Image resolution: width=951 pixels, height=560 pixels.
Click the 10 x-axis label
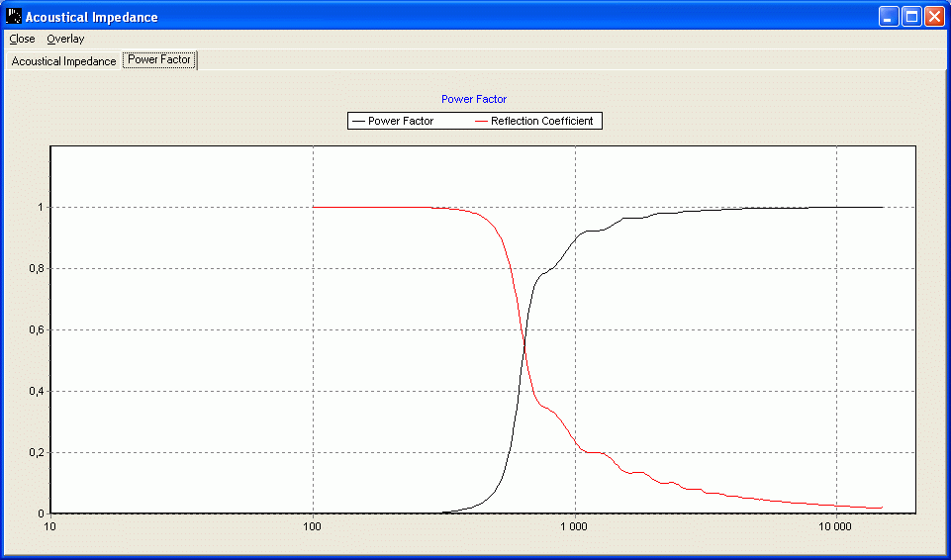point(50,524)
